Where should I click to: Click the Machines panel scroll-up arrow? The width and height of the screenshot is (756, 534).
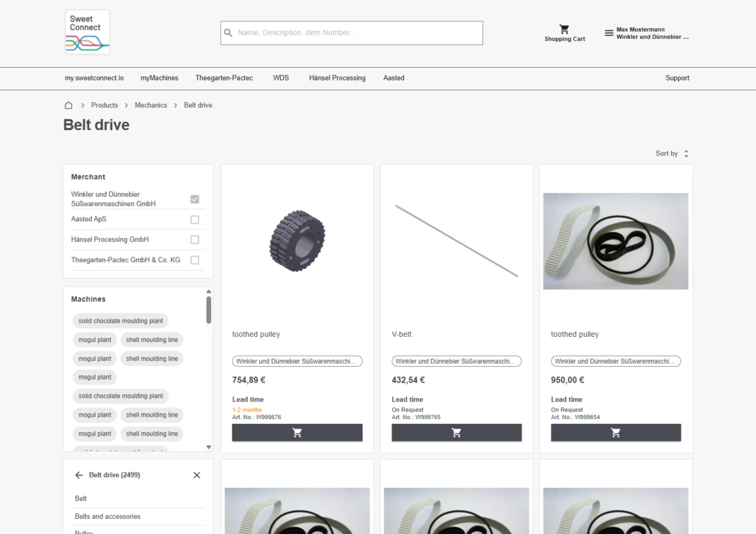tap(209, 291)
